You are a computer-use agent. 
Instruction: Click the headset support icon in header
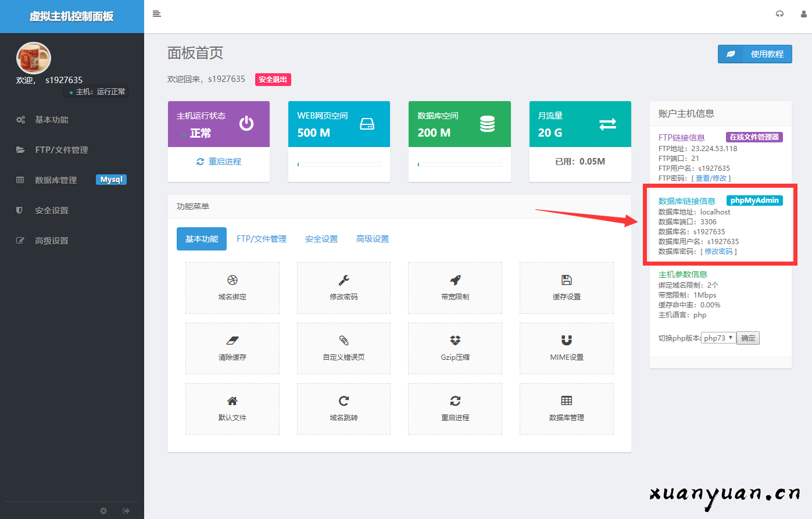point(779,14)
